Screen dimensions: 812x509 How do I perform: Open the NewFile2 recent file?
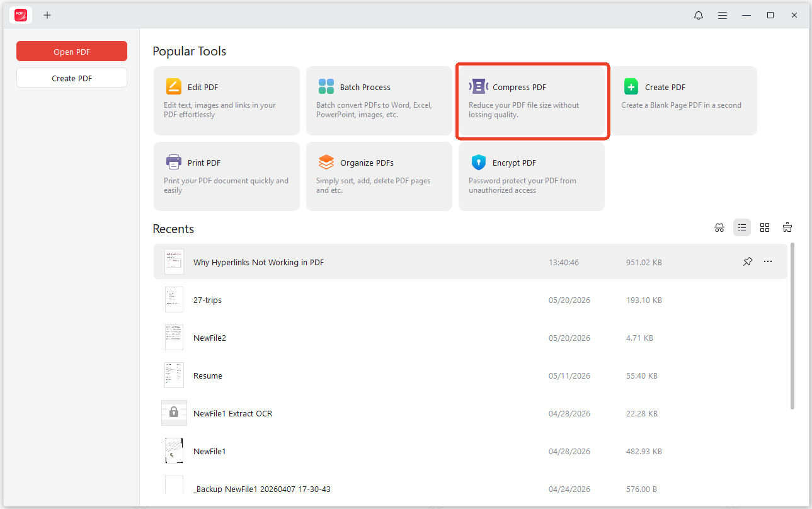click(x=471, y=338)
